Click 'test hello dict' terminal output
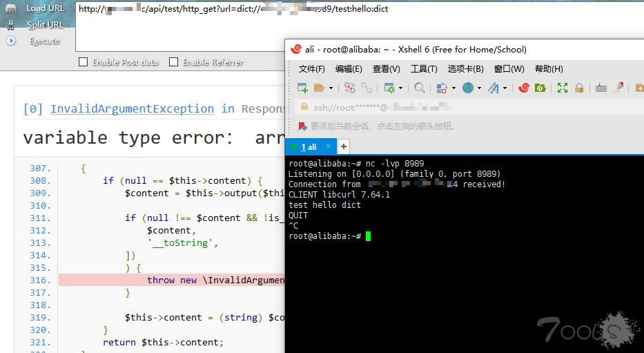Viewport: 644px width, 353px height. coord(325,204)
